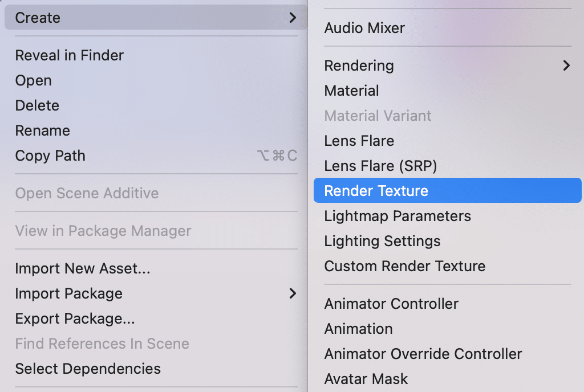Click Select Dependencies
584x392 pixels.
(88, 369)
